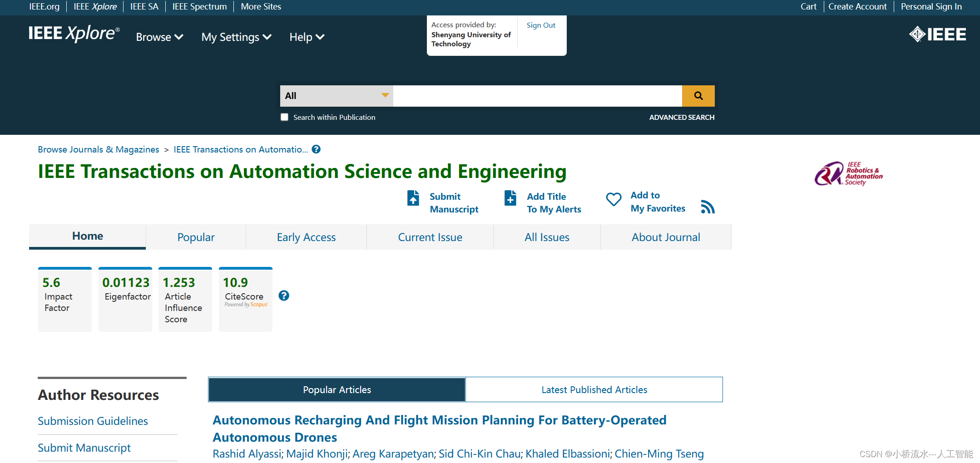The width and height of the screenshot is (980, 463).
Task: Click the magnifier search button
Action: (698, 96)
